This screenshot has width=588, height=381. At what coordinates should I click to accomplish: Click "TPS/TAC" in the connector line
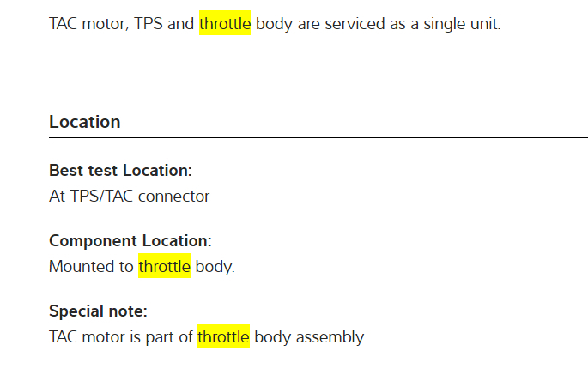pyautogui.click(x=102, y=197)
